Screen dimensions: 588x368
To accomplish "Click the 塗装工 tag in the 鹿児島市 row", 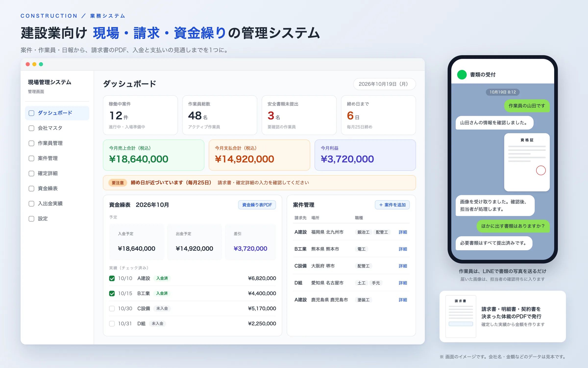I will tap(364, 300).
